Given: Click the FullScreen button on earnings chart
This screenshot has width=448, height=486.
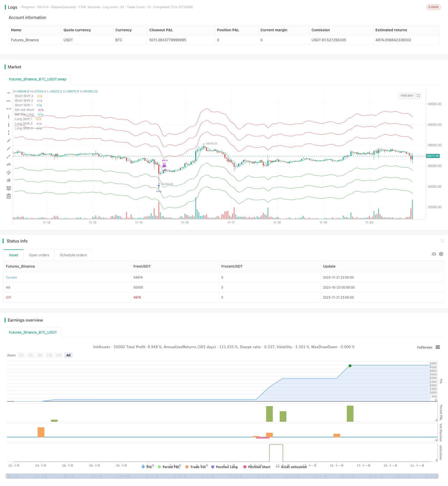Looking at the screenshot, I should (424, 347).
